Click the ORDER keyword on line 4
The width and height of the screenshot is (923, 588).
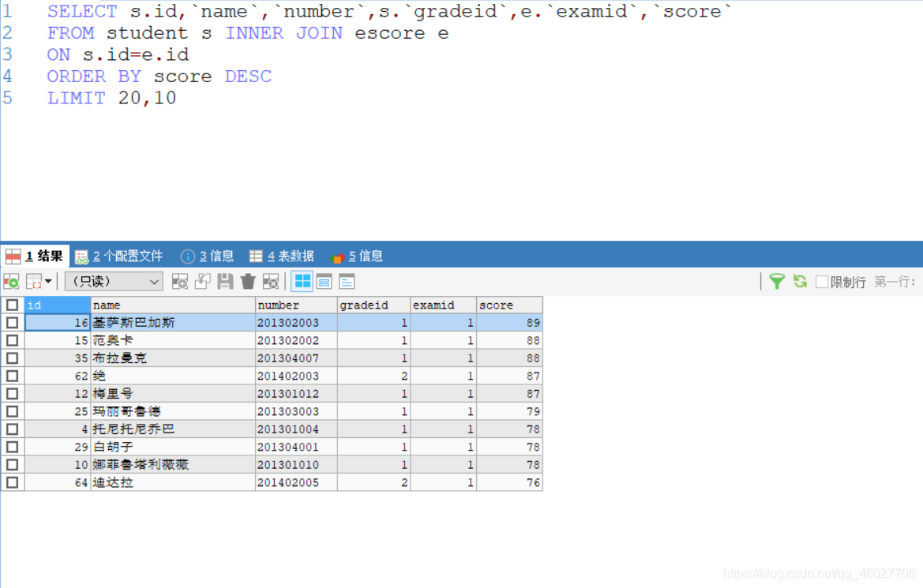77,77
